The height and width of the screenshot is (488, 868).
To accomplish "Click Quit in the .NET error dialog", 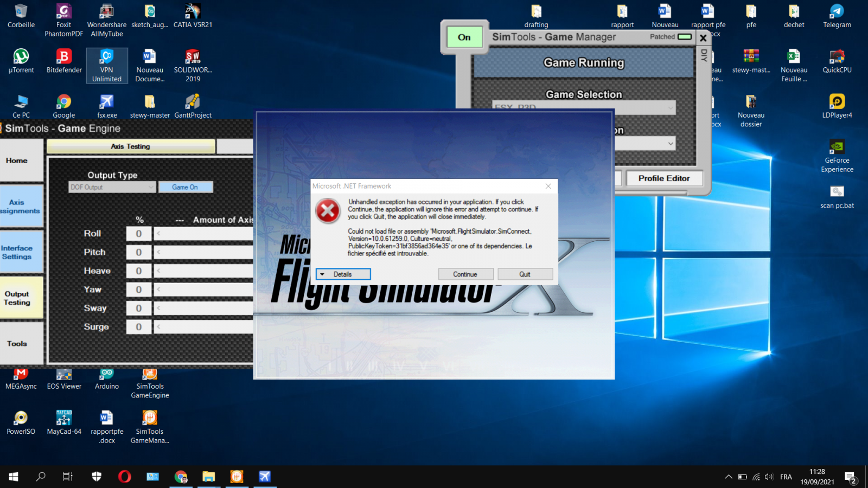I will click(525, 274).
